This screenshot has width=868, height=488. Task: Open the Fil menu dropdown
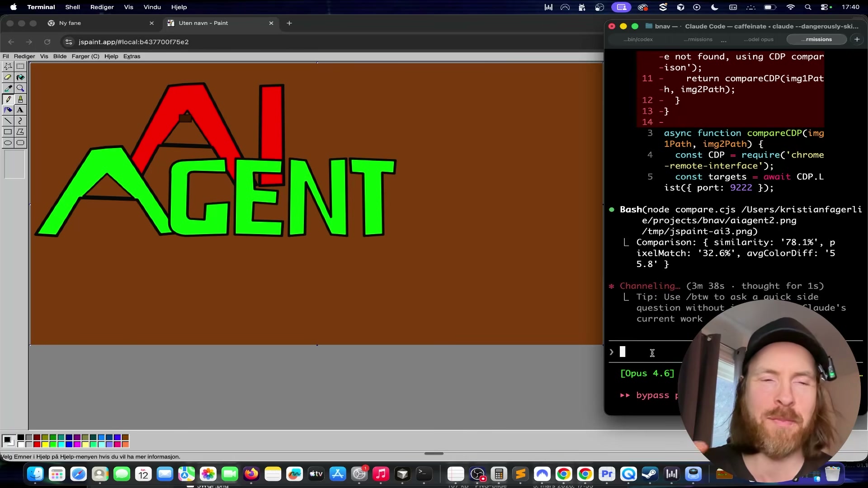(6, 56)
